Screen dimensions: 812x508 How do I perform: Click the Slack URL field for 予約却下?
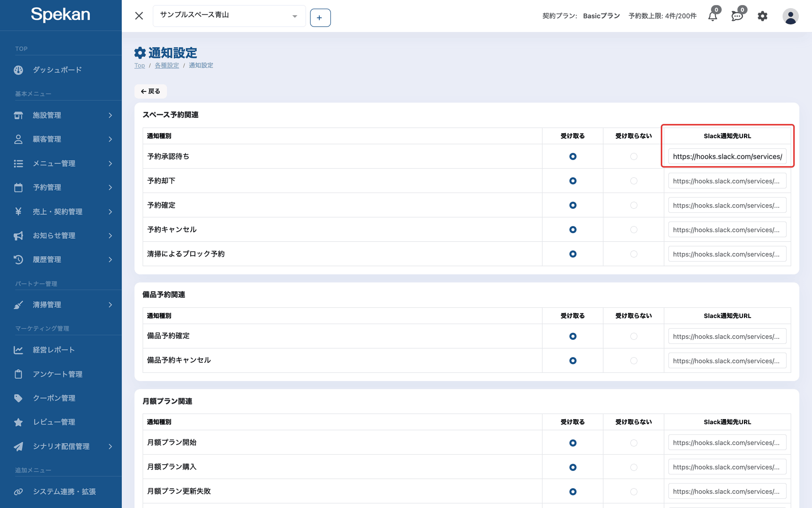727,181
